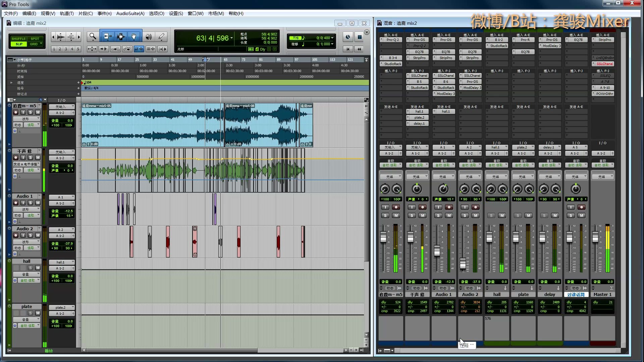Enable SPOT edit mode

[x=35, y=39]
